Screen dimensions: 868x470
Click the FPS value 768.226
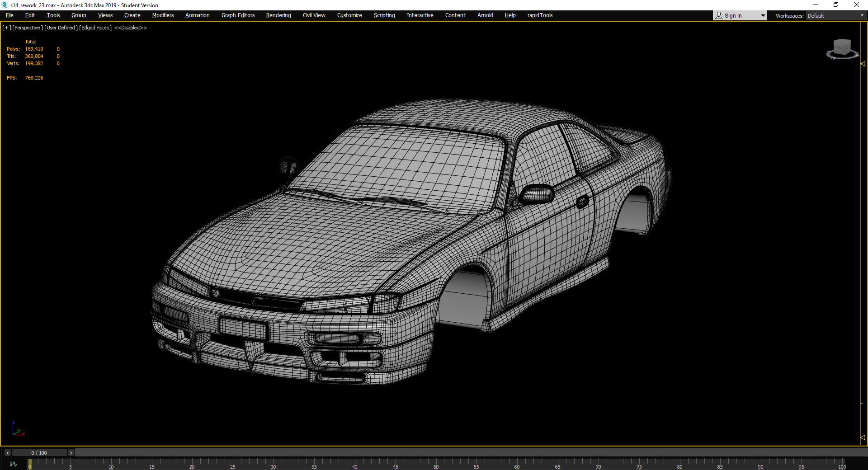click(34, 78)
